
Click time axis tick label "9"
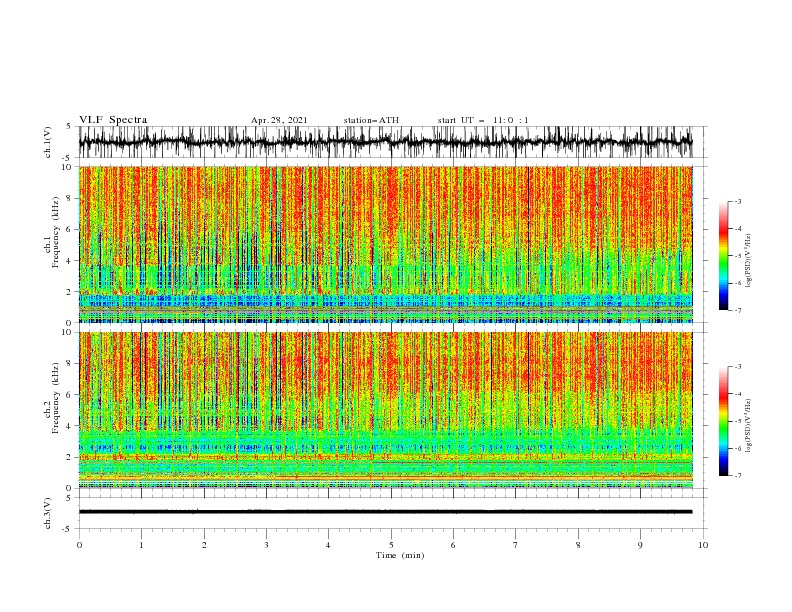pos(640,545)
